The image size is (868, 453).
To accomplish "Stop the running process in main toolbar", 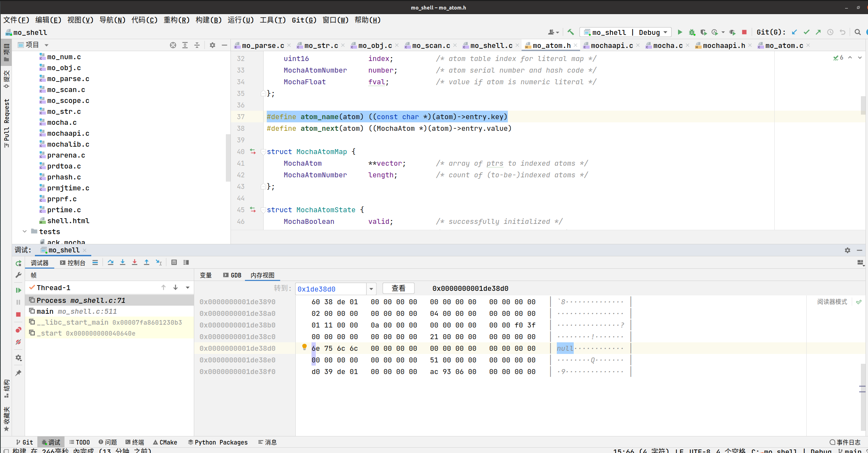I will [x=744, y=32].
